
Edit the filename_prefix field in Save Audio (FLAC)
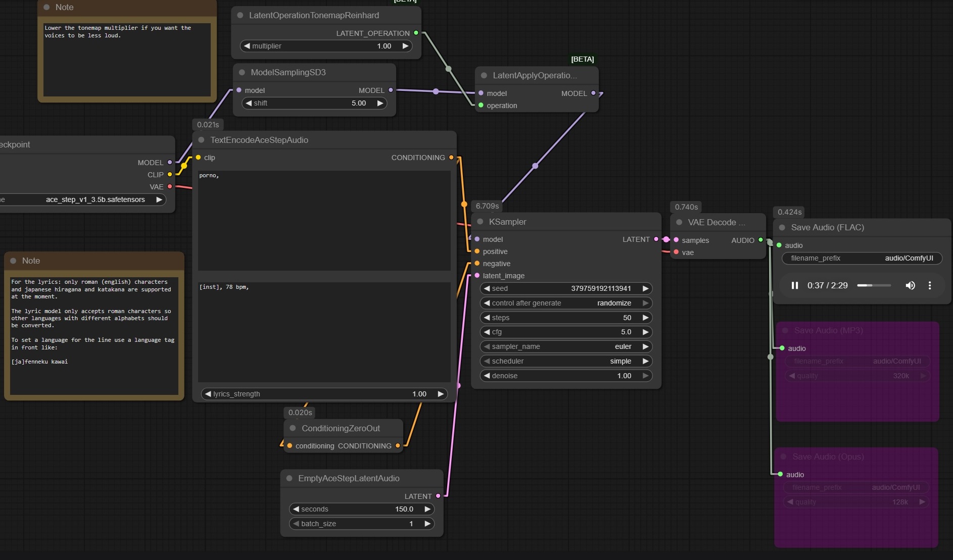(862, 258)
